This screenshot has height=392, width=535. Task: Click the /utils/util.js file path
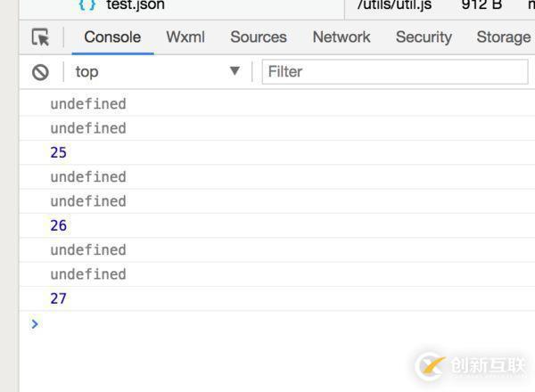tap(394, 5)
